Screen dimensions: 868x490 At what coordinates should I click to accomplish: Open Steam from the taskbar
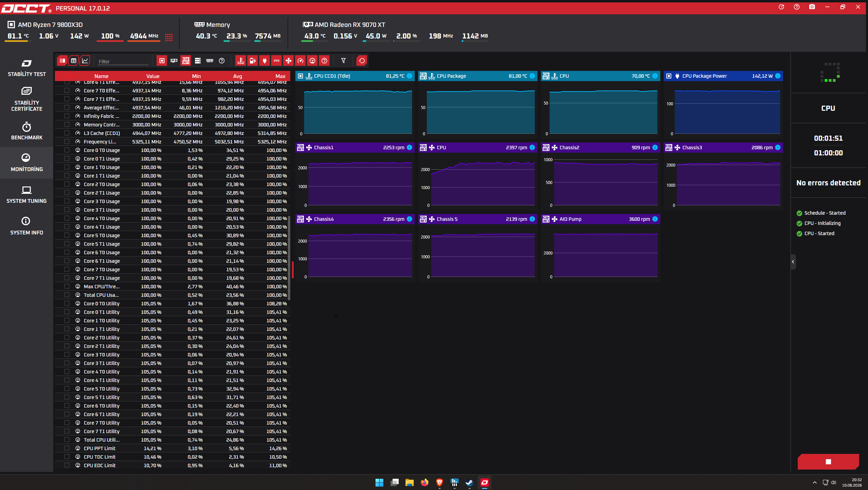click(x=470, y=483)
